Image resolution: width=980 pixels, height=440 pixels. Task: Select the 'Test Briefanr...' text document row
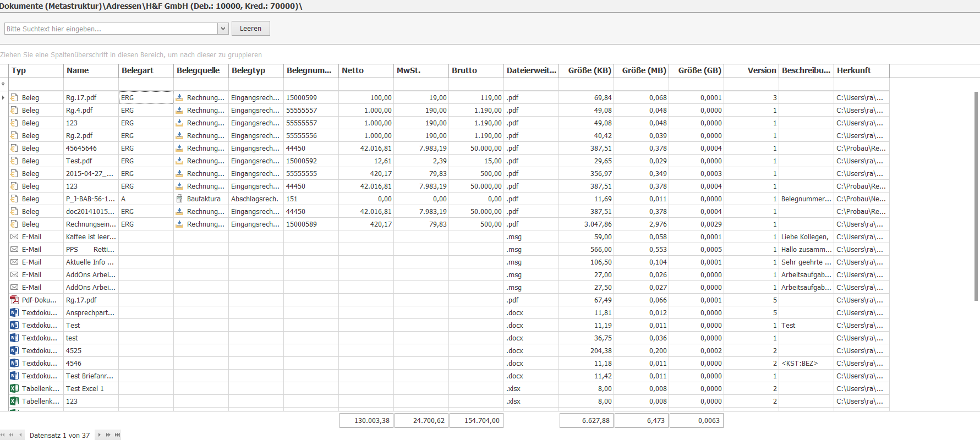click(x=90, y=376)
